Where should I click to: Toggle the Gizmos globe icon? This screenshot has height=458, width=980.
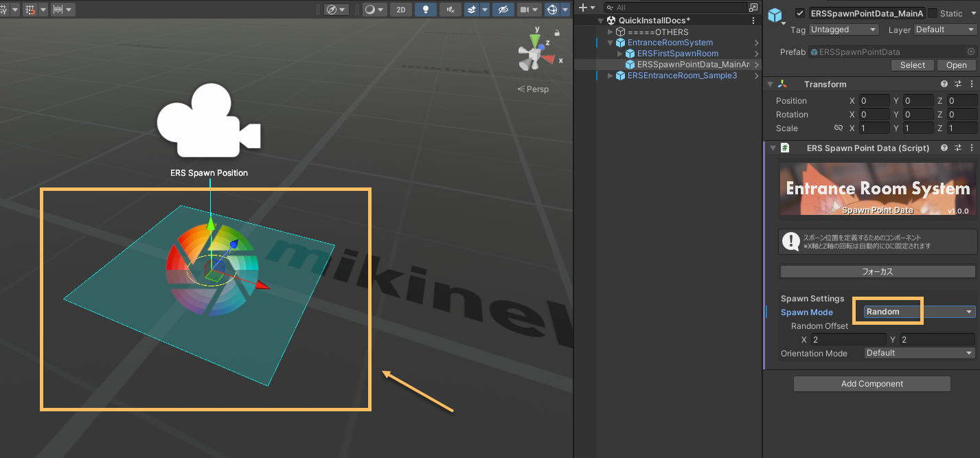[x=551, y=10]
